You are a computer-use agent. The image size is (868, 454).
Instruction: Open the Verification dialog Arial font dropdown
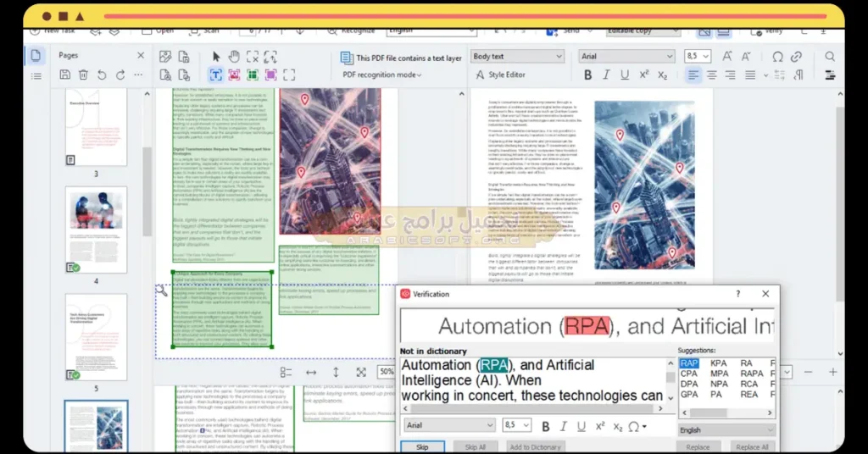449,424
